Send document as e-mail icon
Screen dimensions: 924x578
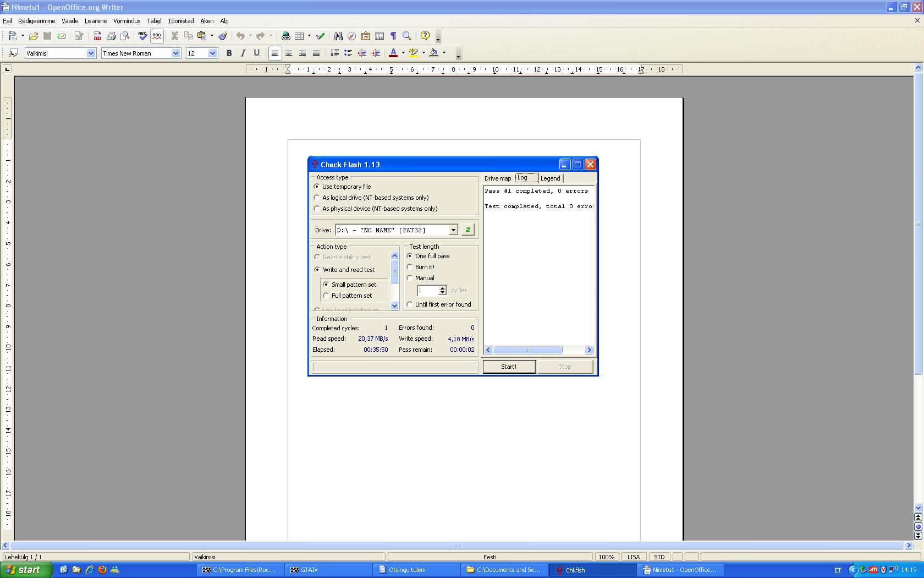[62, 36]
